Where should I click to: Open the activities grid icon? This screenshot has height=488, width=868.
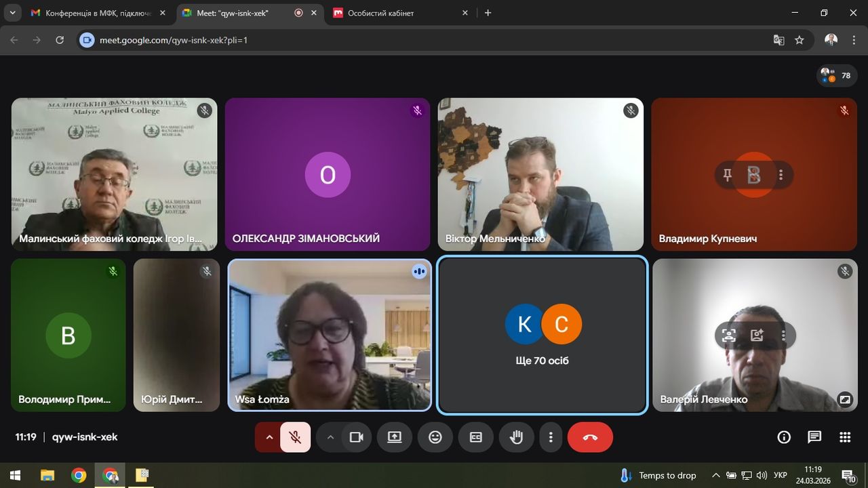click(x=845, y=437)
